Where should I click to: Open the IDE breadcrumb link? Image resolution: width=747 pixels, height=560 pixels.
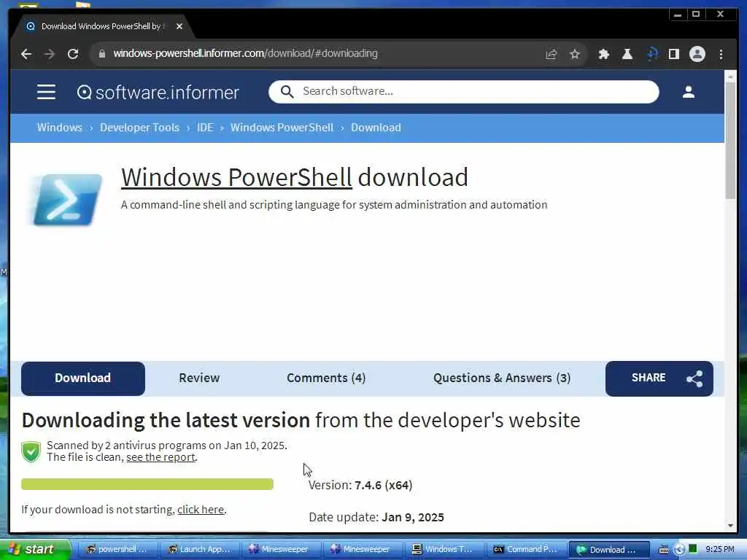[205, 128]
